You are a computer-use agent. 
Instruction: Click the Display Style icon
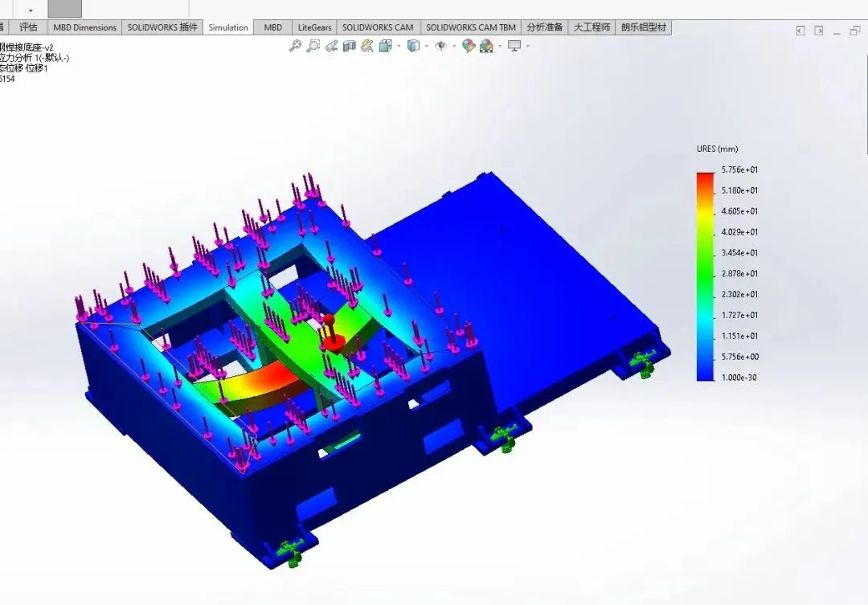pyautogui.click(x=413, y=46)
